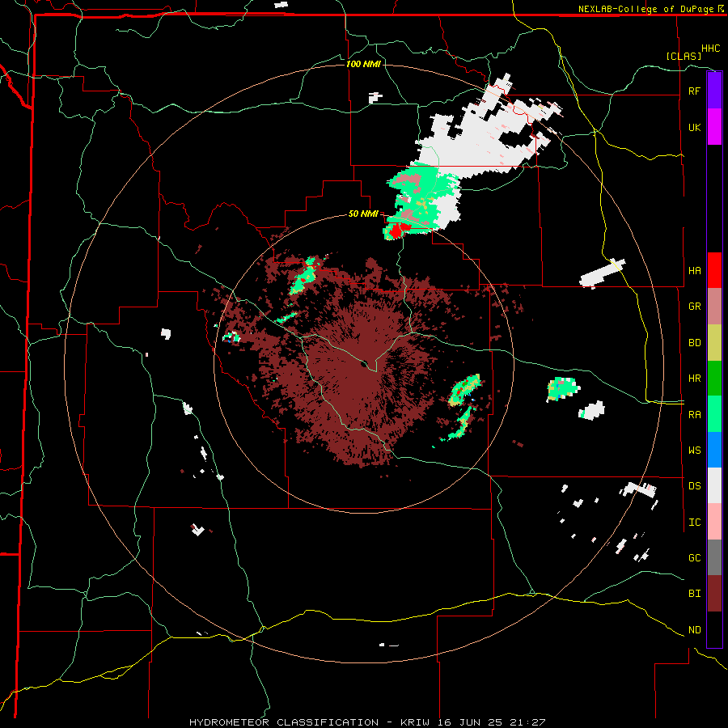Click the RF legend label

[x=694, y=91]
